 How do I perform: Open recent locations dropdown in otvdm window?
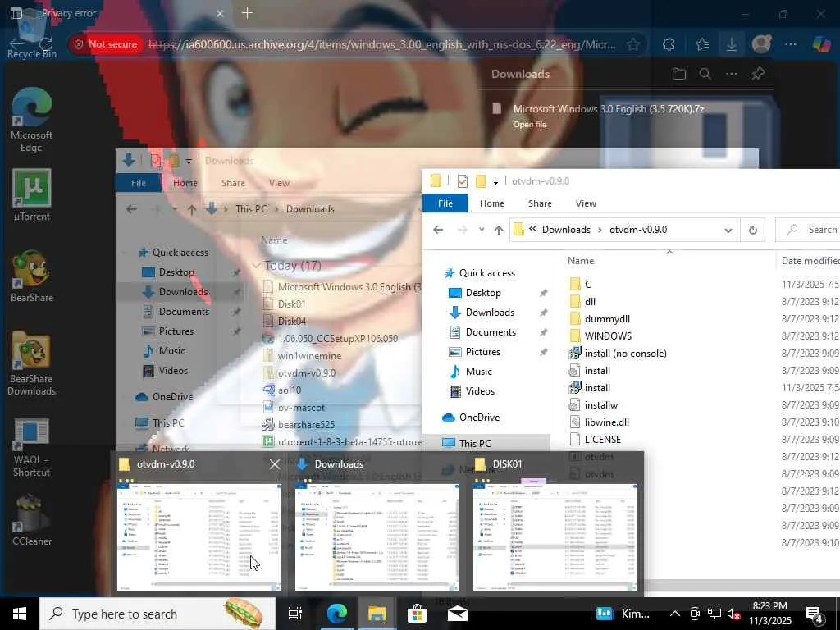[x=482, y=230]
